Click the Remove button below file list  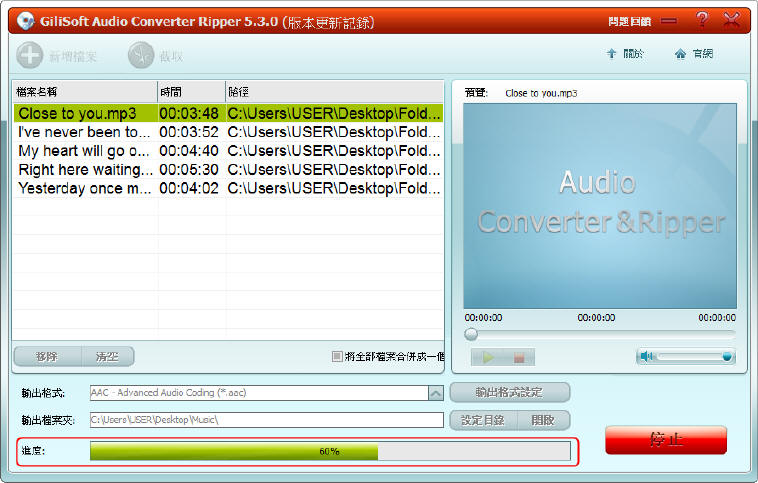[46, 356]
